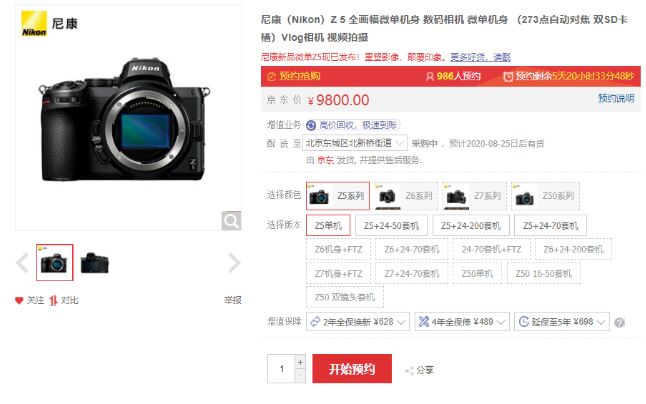Screen dimensions: 646x404
Task: Show next thumbnails with right arrow
Action: (234, 263)
